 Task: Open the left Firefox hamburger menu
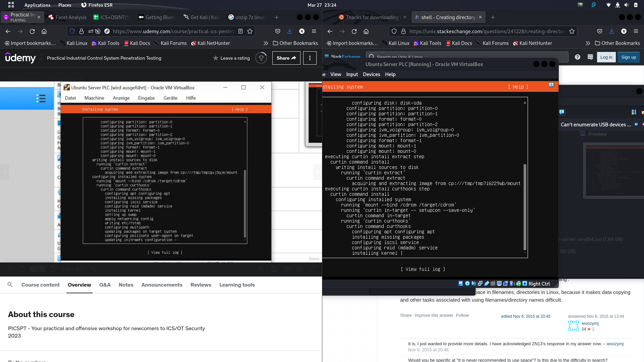tap(314, 31)
